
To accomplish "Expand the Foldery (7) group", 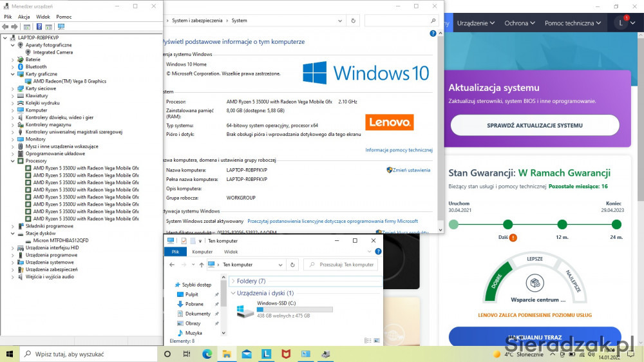I will coord(233,281).
